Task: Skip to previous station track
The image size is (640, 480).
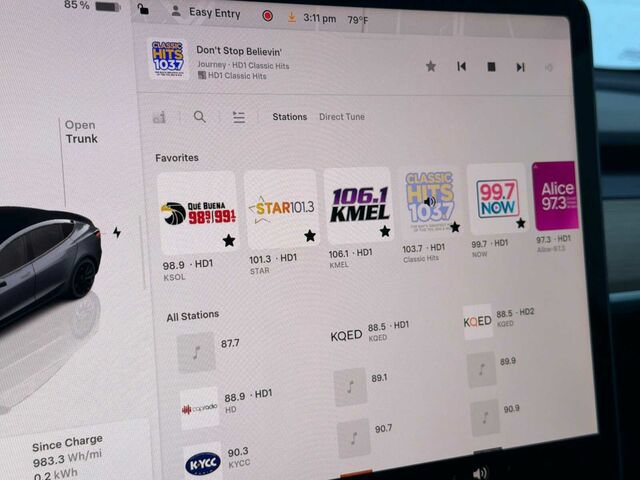Action: pyautogui.click(x=462, y=66)
